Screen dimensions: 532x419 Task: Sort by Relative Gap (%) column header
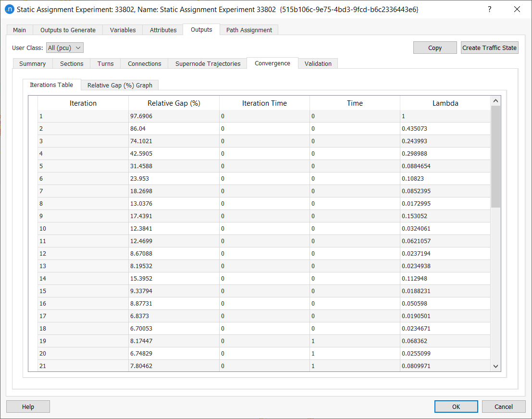pyautogui.click(x=173, y=103)
